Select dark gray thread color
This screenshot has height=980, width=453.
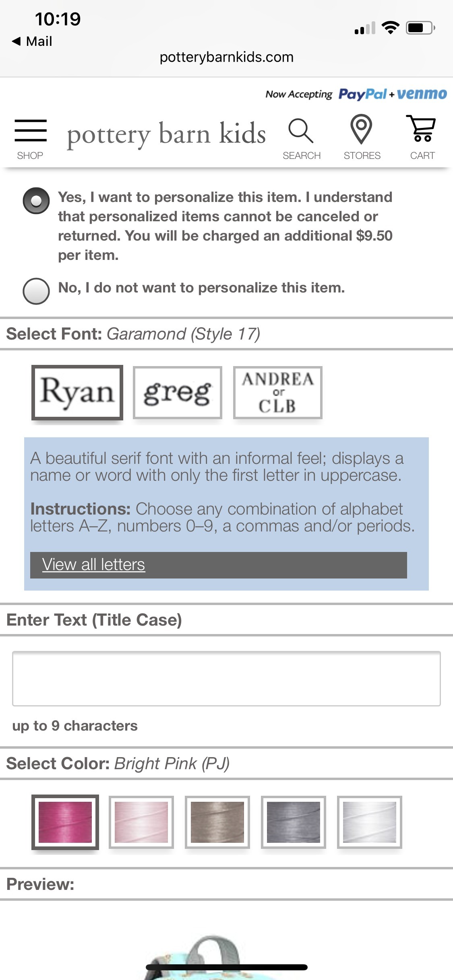(x=294, y=822)
